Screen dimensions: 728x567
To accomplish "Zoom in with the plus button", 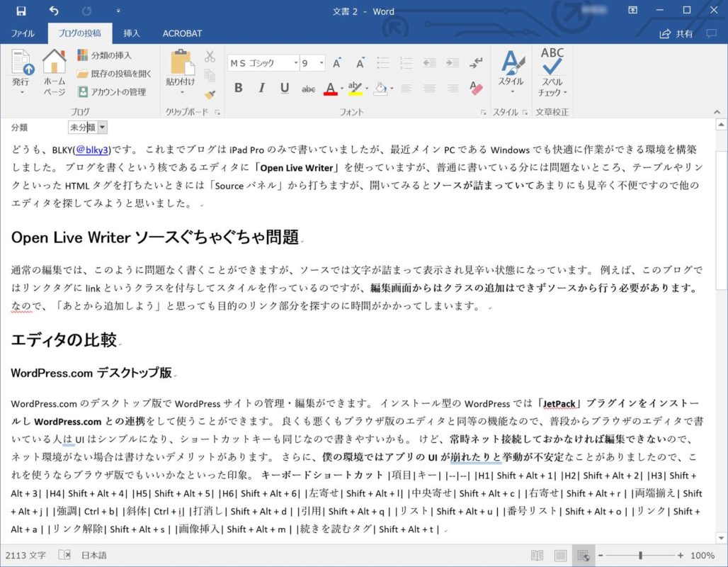I will click(x=680, y=556).
